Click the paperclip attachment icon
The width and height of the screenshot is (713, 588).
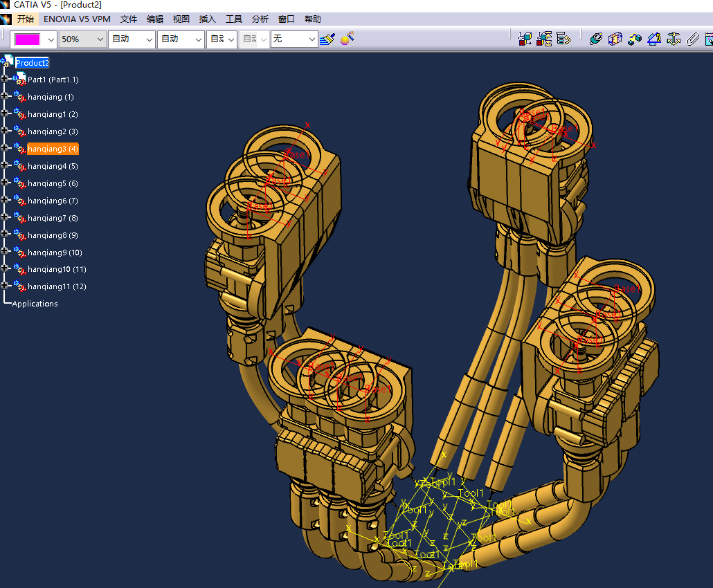pyautogui.click(x=692, y=39)
